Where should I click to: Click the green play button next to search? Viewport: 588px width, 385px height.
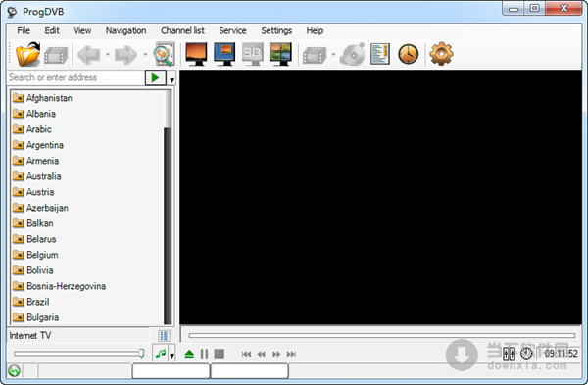[155, 78]
